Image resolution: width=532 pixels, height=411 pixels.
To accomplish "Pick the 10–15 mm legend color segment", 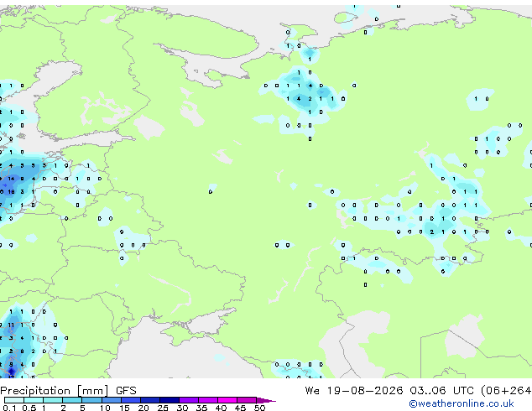I will [x=112, y=400].
